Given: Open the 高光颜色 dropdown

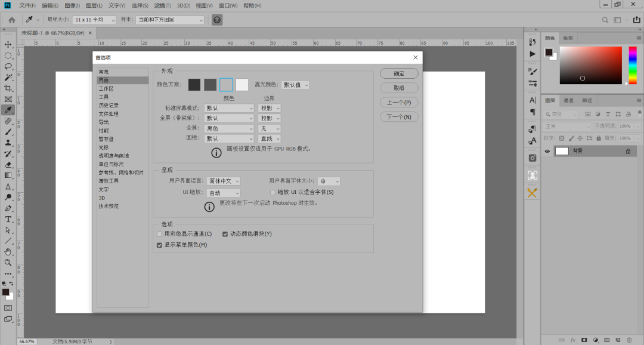Looking at the screenshot, I should (x=295, y=84).
